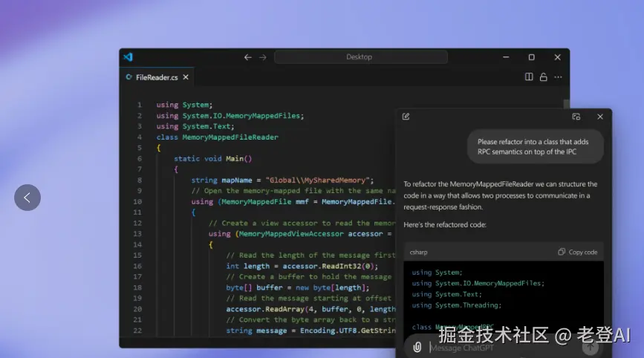The image size is (644, 358).
Task: Click 'Here's the refactored code:' text
Action: click(445, 224)
